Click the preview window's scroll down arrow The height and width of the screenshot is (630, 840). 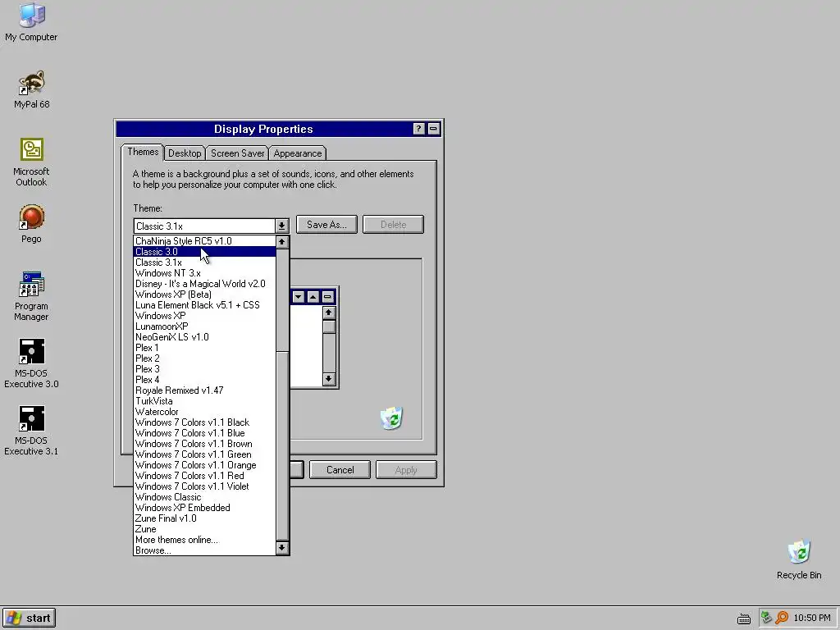coord(329,379)
